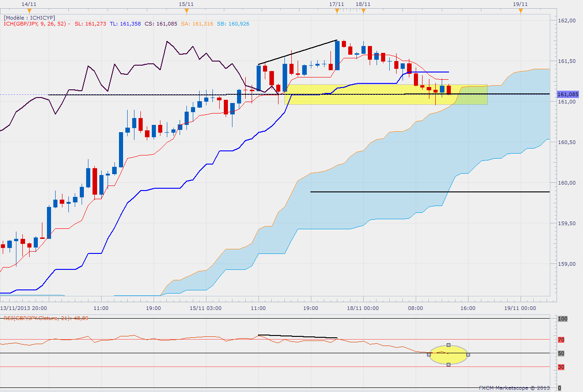Viewport: 583px width, 392px height.
Task: Click the '15/11 03:00' time axis label
Action: coord(206,308)
